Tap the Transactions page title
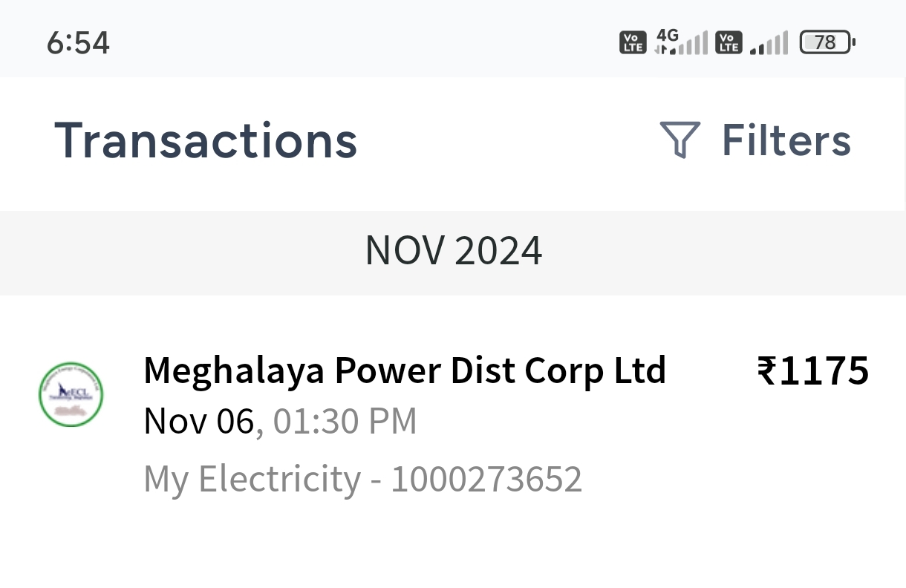The width and height of the screenshot is (906, 588). 206,140
